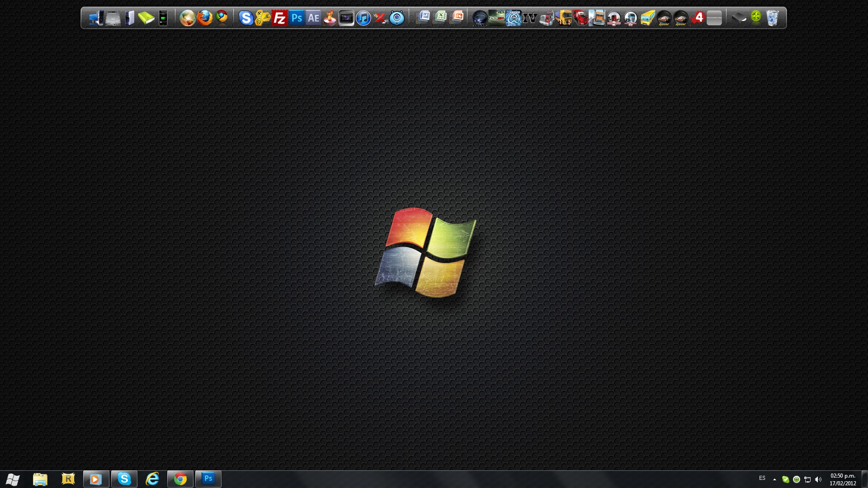Open the ES language selector
This screenshot has height=488, width=868.
point(762,478)
